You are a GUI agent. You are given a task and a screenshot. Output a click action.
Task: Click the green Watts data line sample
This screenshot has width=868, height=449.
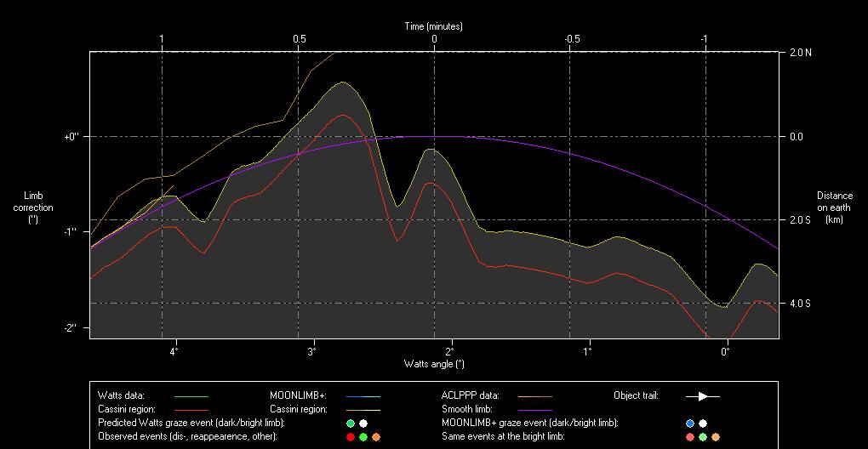click(191, 396)
